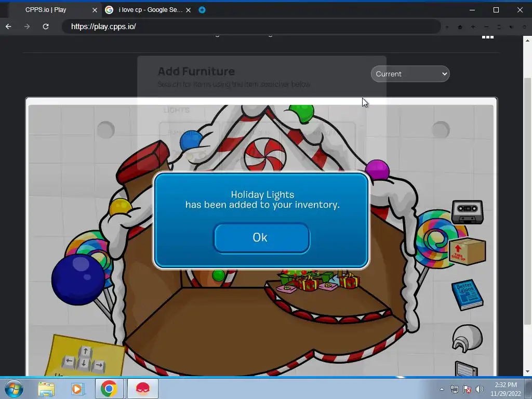Click the network icon in the tray

pos(454,389)
